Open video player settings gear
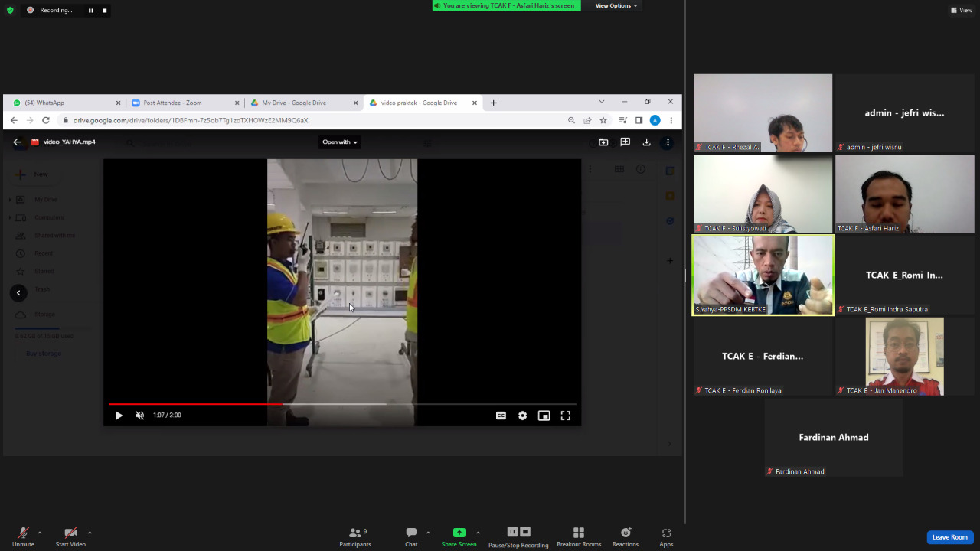The height and width of the screenshot is (551, 980). click(x=522, y=416)
